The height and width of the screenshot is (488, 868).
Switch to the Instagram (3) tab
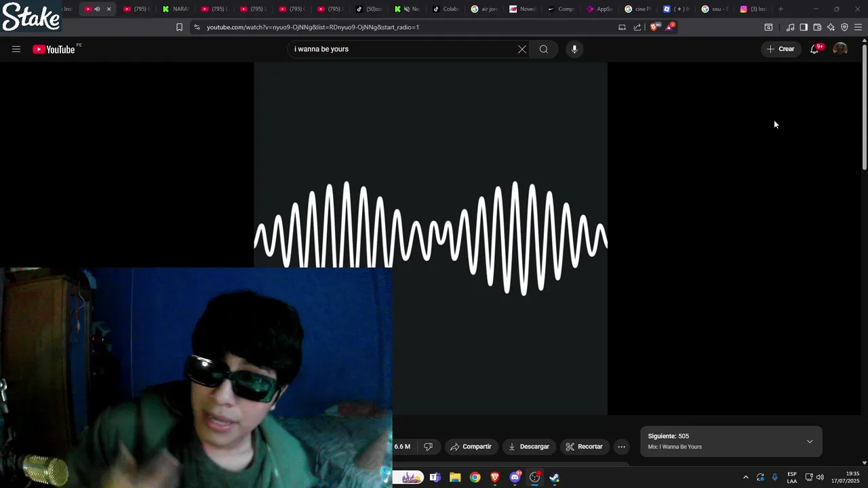[x=753, y=9]
